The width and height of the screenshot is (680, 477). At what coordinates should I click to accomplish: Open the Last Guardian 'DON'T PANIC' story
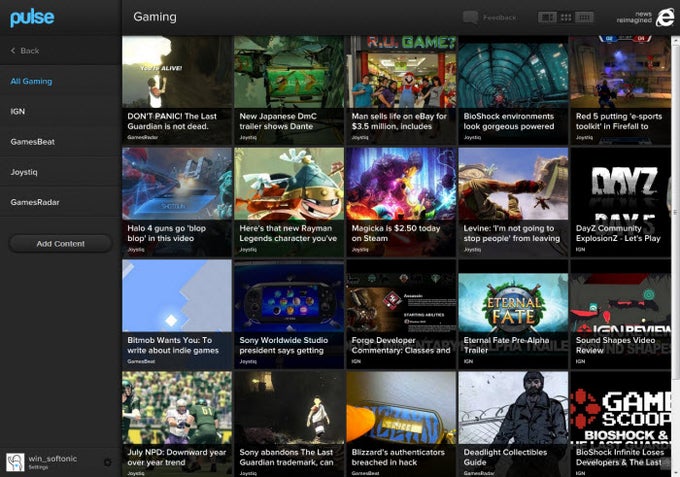pos(177,90)
